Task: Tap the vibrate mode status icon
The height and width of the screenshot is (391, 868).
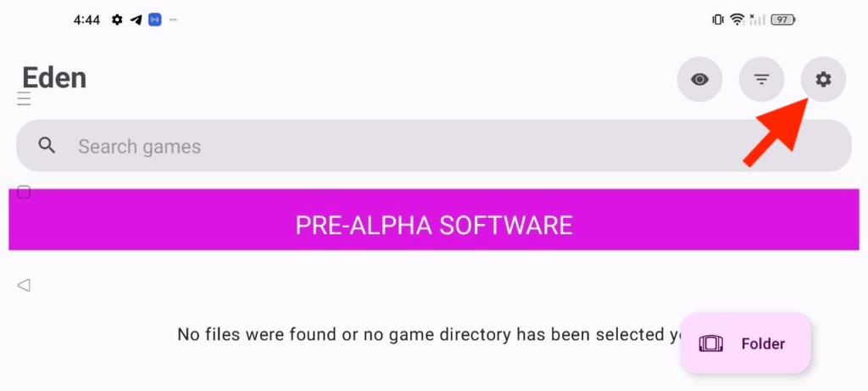Action: point(718,20)
